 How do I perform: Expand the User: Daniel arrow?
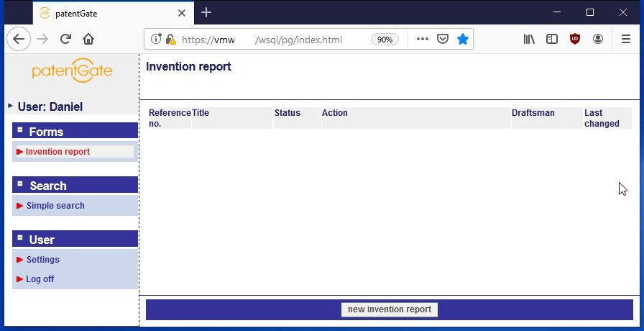(x=10, y=106)
